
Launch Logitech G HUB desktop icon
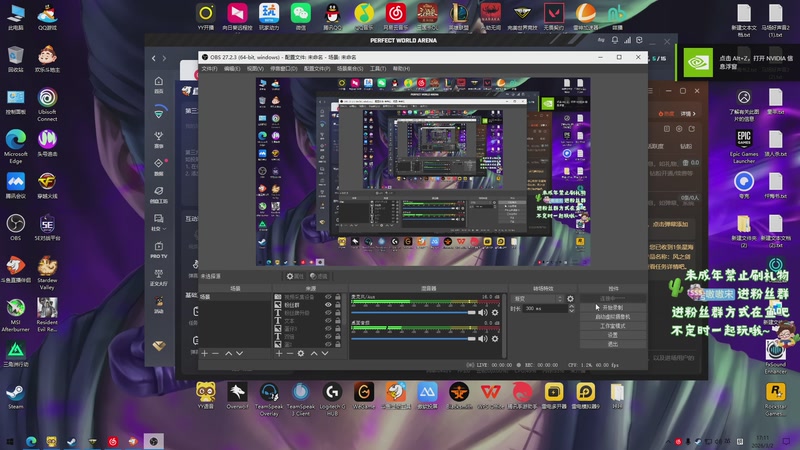(332, 399)
